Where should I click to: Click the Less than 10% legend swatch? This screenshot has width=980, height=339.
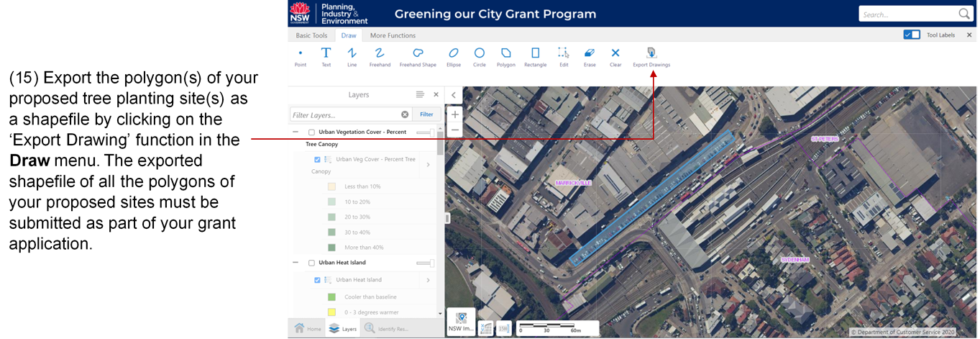tap(331, 186)
